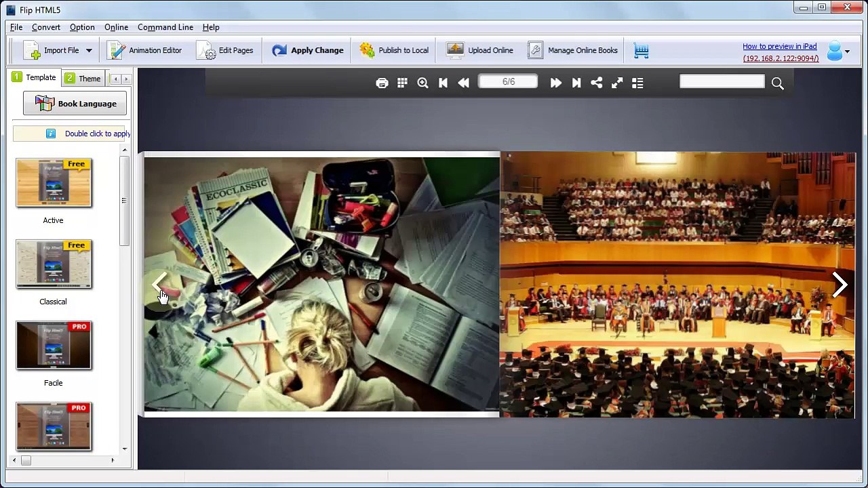Image resolution: width=868 pixels, height=488 pixels.
Task: Open the Online menu
Action: (116, 27)
